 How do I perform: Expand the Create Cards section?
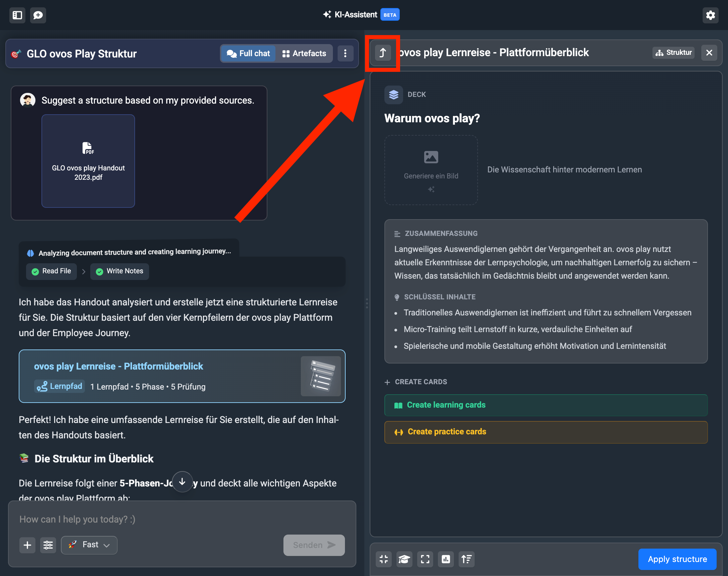tap(415, 382)
